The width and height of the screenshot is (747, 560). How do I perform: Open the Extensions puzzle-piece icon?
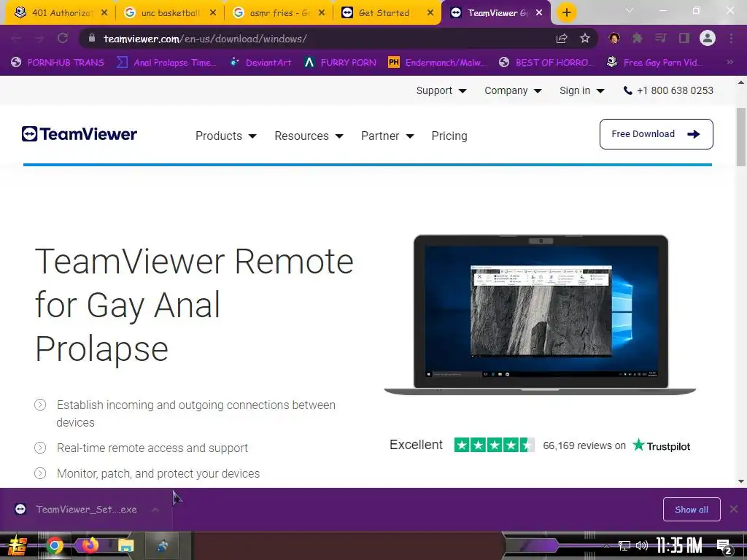click(638, 38)
